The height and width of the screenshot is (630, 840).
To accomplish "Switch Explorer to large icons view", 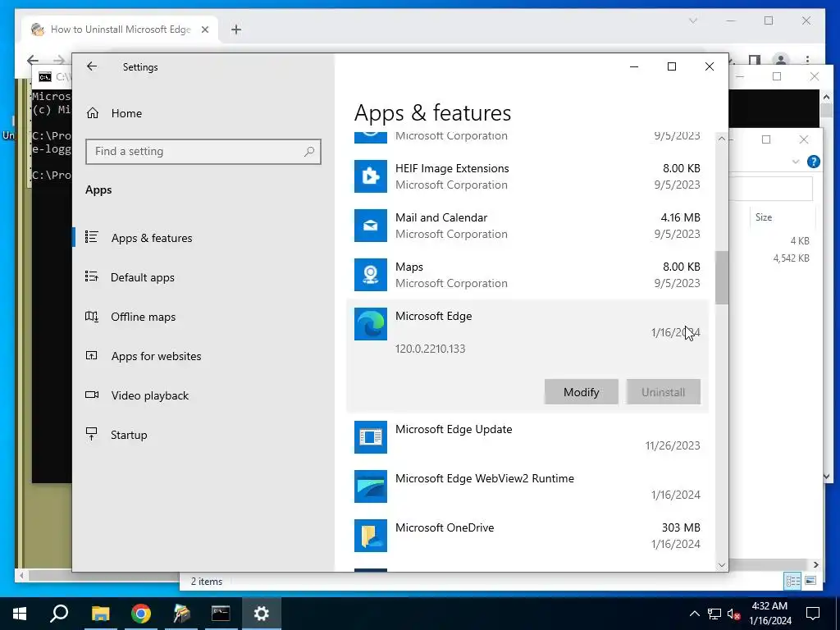I will 810,581.
